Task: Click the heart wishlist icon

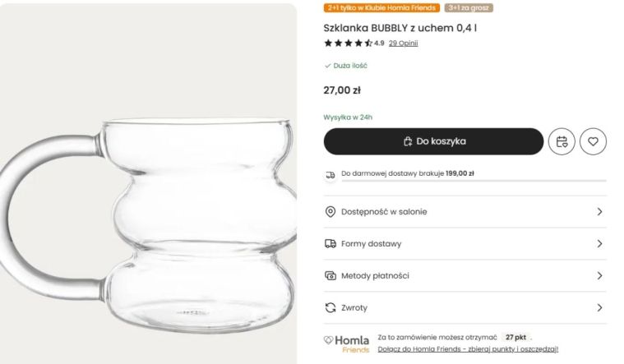Action: (593, 141)
